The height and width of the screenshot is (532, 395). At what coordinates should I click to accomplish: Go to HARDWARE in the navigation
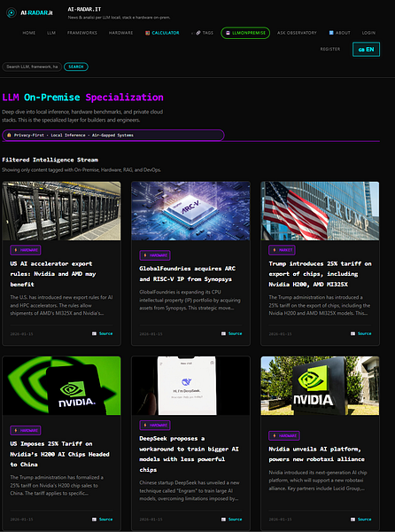(120, 33)
